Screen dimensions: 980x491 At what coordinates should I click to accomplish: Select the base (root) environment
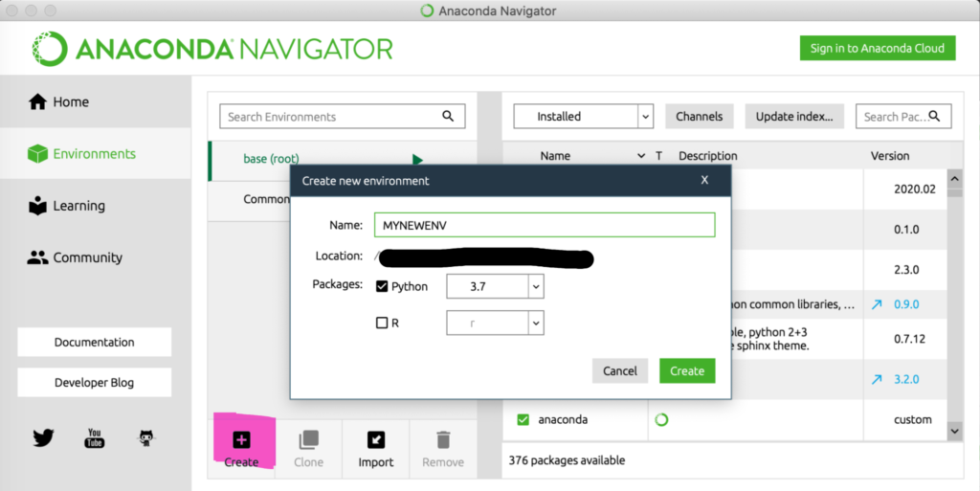click(x=271, y=159)
